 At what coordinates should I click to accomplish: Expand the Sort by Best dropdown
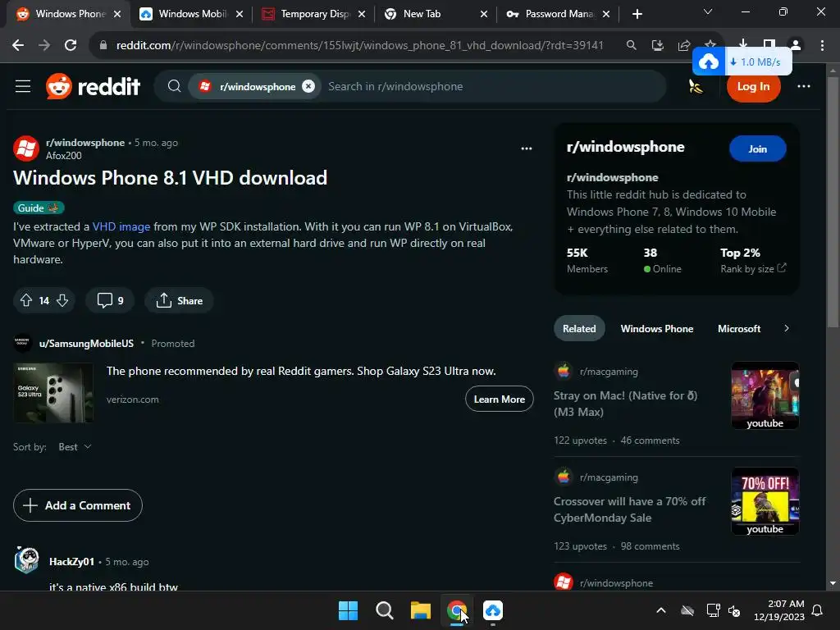(75, 447)
